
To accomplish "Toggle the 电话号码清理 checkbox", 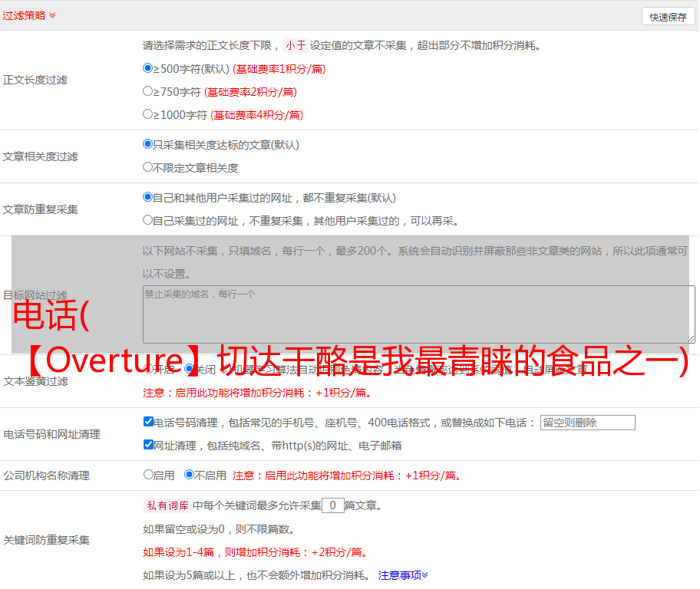I will pyautogui.click(x=148, y=422).
